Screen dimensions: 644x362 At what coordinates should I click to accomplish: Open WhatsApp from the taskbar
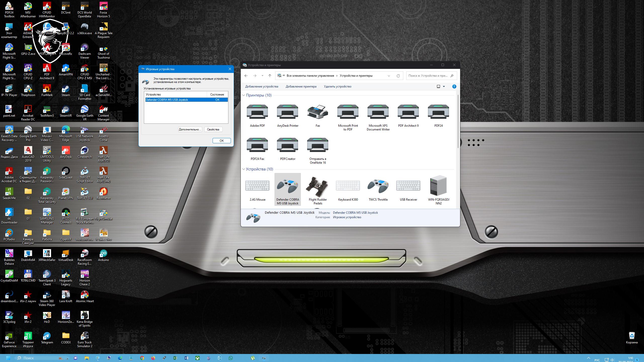231,358
